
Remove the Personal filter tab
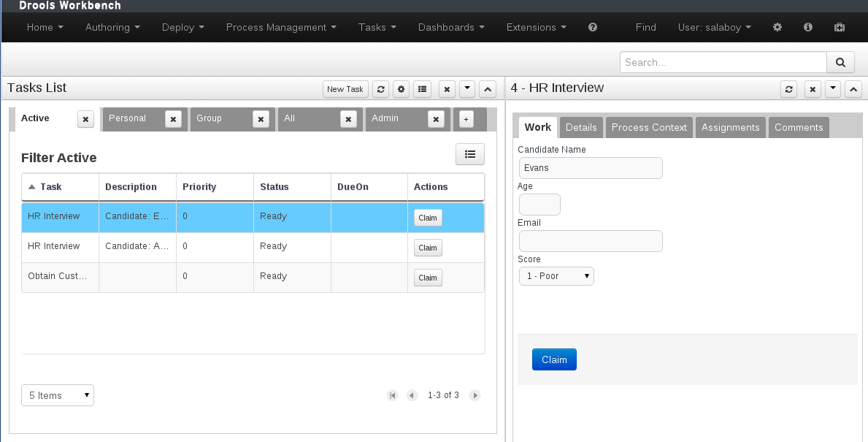[x=173, y=119]
